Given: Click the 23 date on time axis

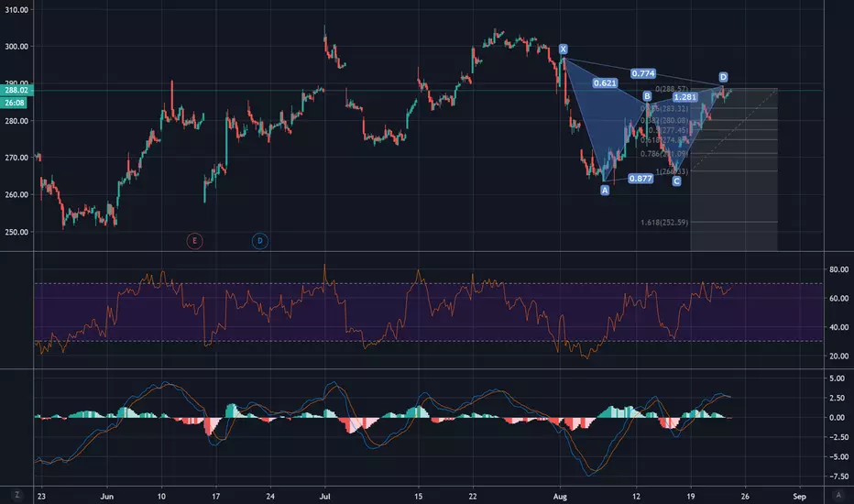Looking at the screenshot, I should click(x=41, y=497).
